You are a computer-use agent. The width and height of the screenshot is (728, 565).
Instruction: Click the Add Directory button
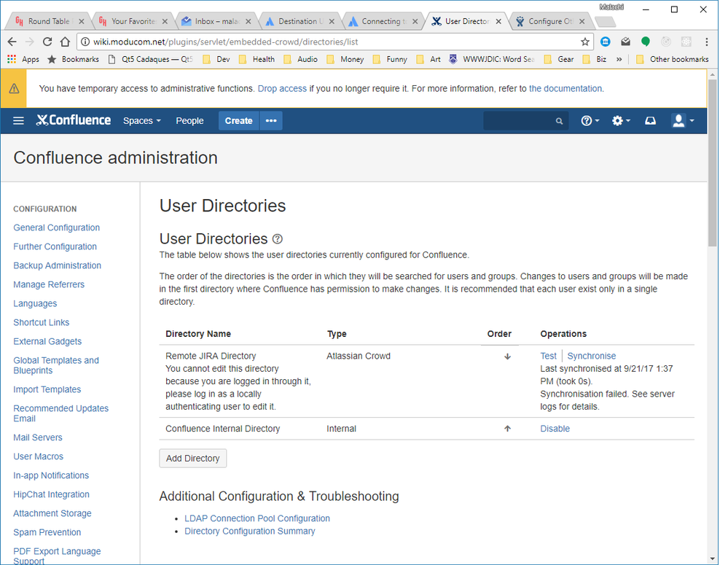tap(192, 459)
